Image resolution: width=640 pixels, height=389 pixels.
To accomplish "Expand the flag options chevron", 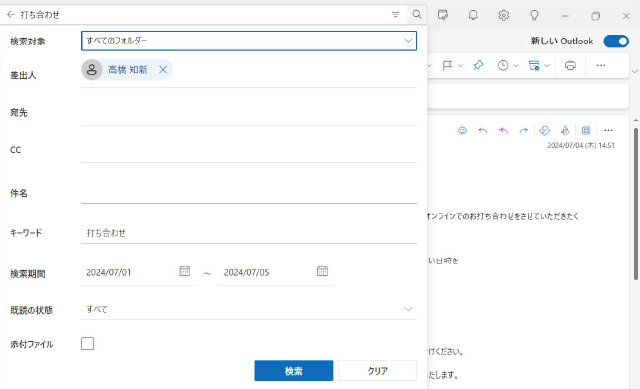I will pos(460,66).
